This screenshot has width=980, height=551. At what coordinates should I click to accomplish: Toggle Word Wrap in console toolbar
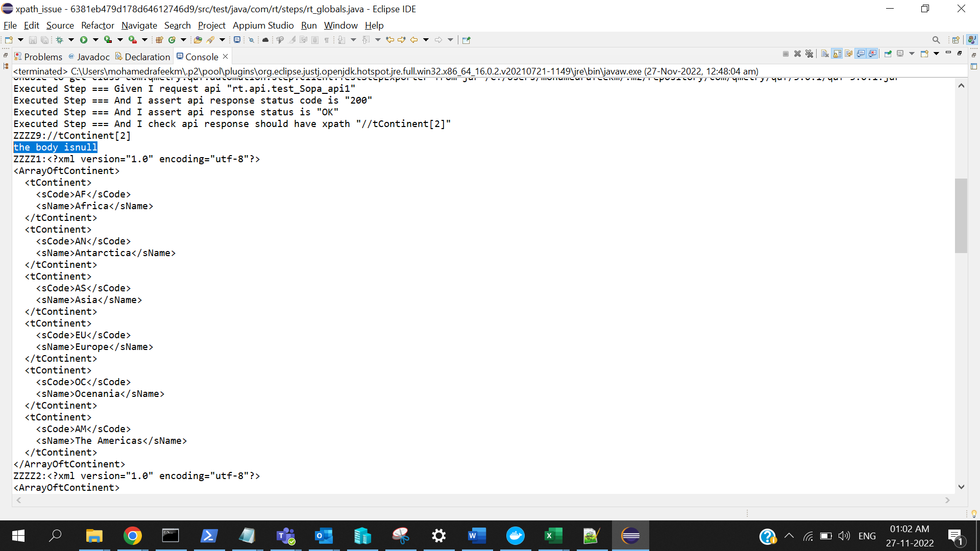click(x=849, y=54)
